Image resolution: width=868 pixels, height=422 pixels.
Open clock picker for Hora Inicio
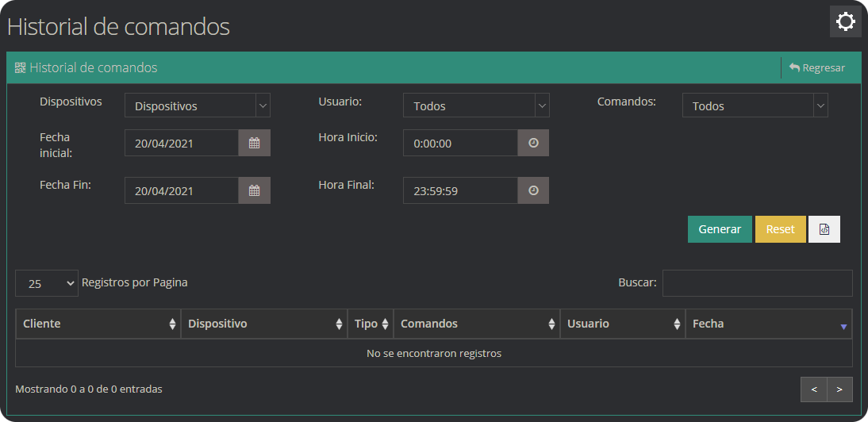533,143
